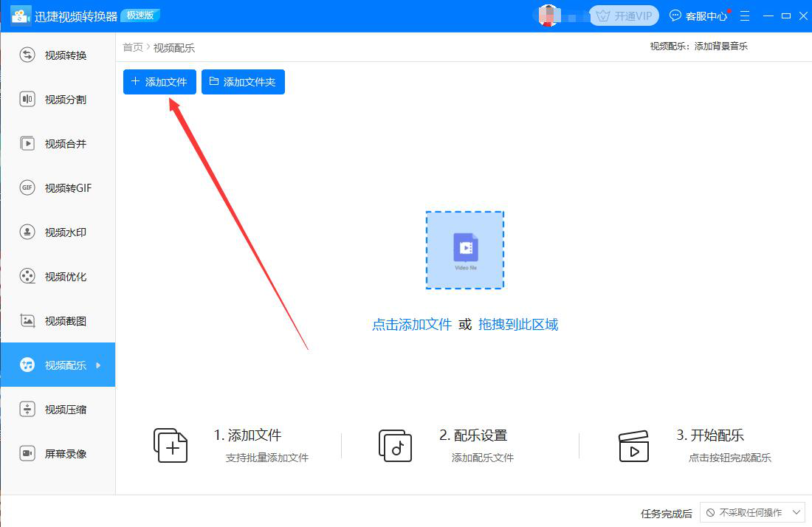This screenshot has height=527, width=812.
Task: Click the 开通VIP button
Action: [624, 16]
